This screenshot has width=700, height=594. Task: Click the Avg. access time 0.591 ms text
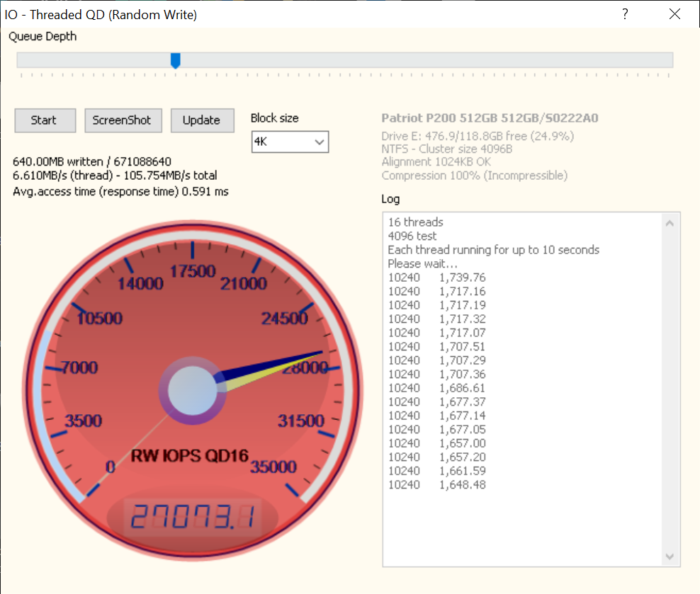click(x=120, y=192)
